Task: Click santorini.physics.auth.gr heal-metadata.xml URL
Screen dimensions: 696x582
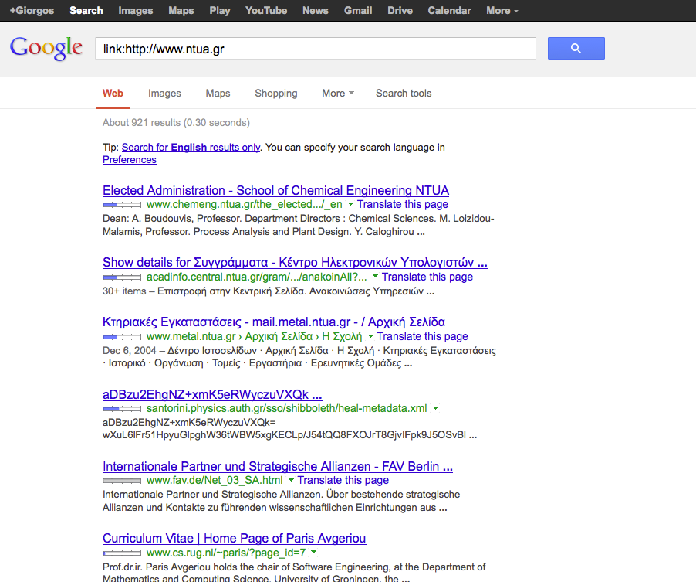Action: coord(287,408)
